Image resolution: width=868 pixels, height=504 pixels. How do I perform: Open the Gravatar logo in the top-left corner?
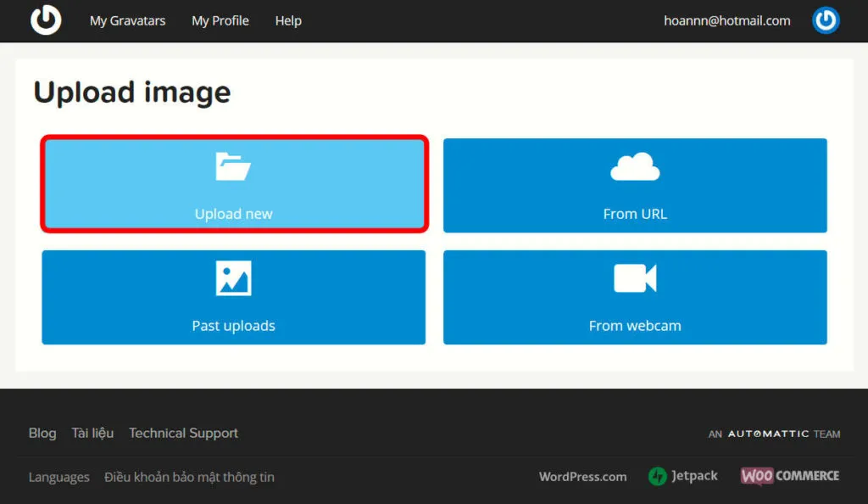pyautogui.click(x=46, y=20)
